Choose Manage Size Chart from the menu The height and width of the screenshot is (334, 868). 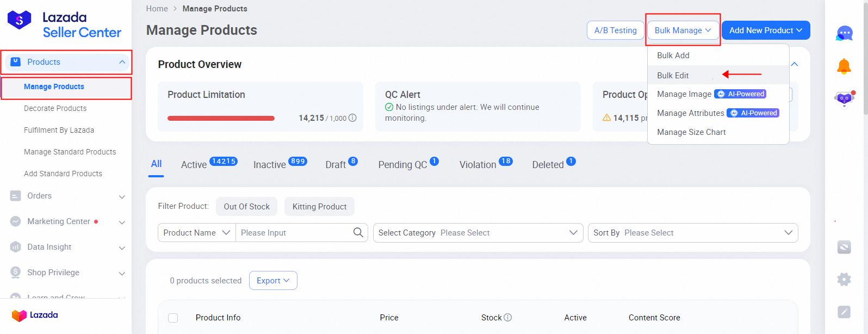coord(718,132)
